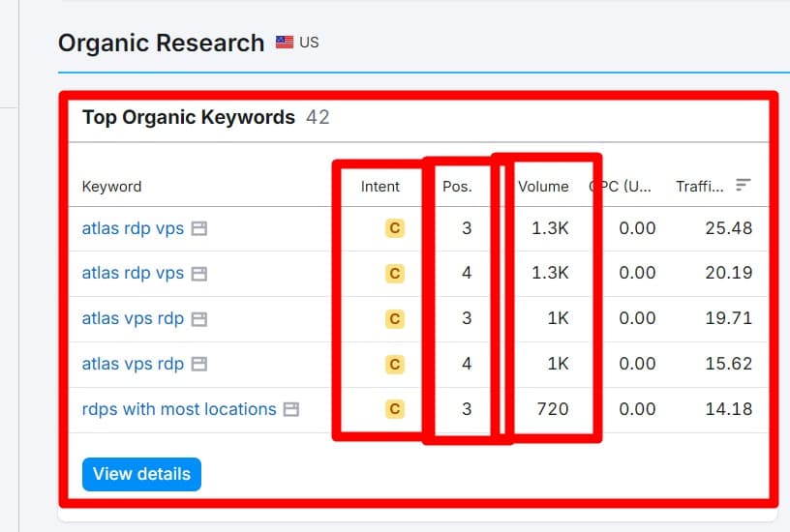790x532 pixels.
Task: Click intent badge C in rdps with most locations row
Action: [395, 409]
